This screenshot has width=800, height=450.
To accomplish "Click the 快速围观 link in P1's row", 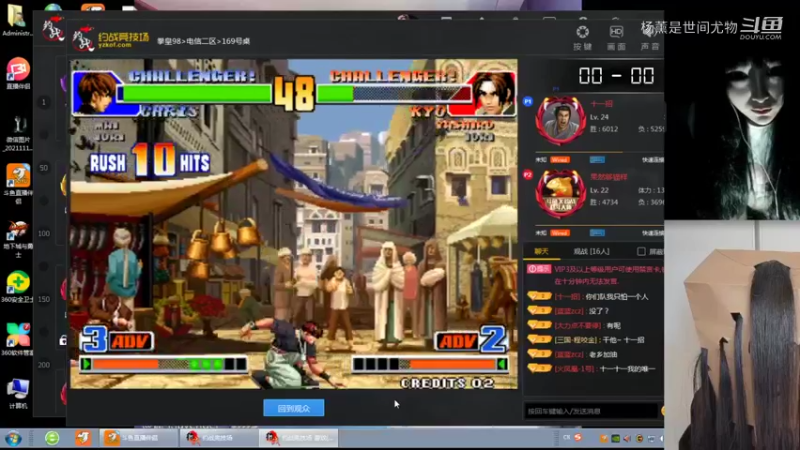I will (653, 160).
